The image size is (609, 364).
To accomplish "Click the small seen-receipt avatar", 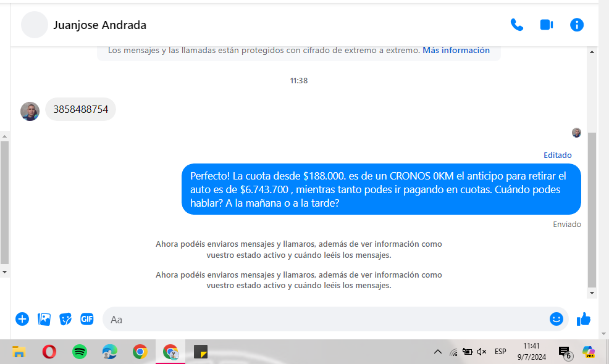I will click(576, 133).
